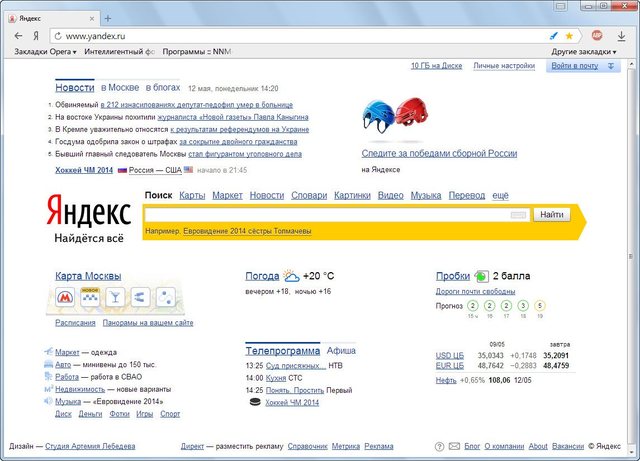Open the Yandex Я home button
This screenshot has height=461, width=640.
coord(36,36)
